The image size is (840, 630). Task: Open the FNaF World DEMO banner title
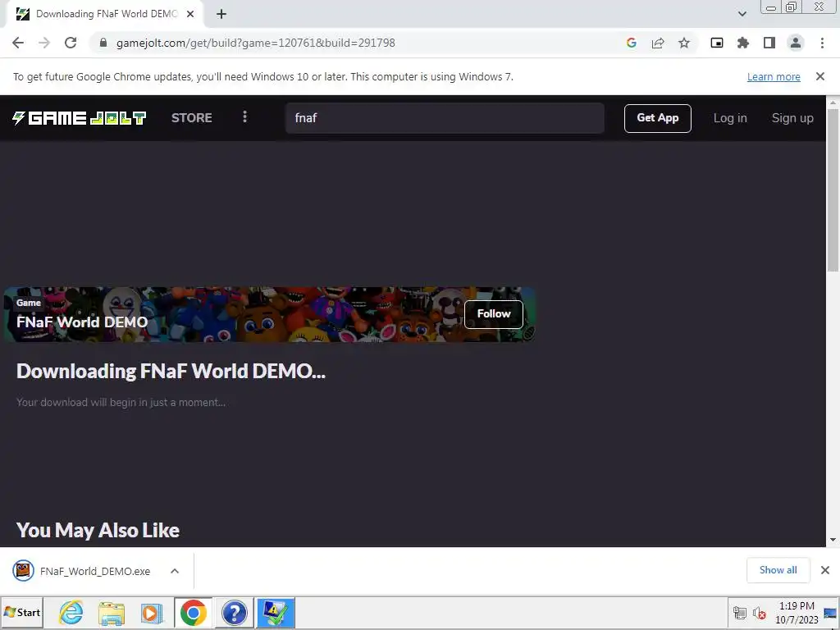[82, 322]
